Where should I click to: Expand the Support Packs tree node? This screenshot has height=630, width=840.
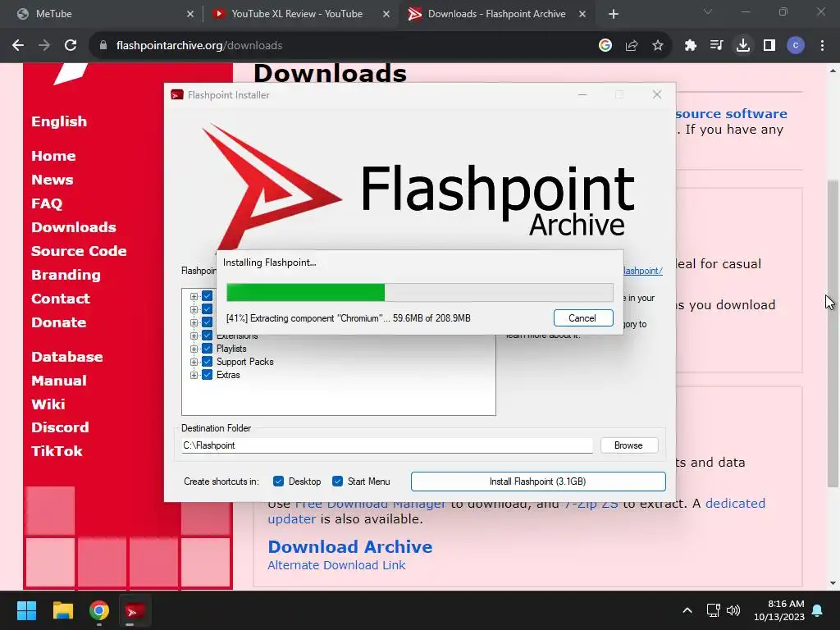coord(194,362)
